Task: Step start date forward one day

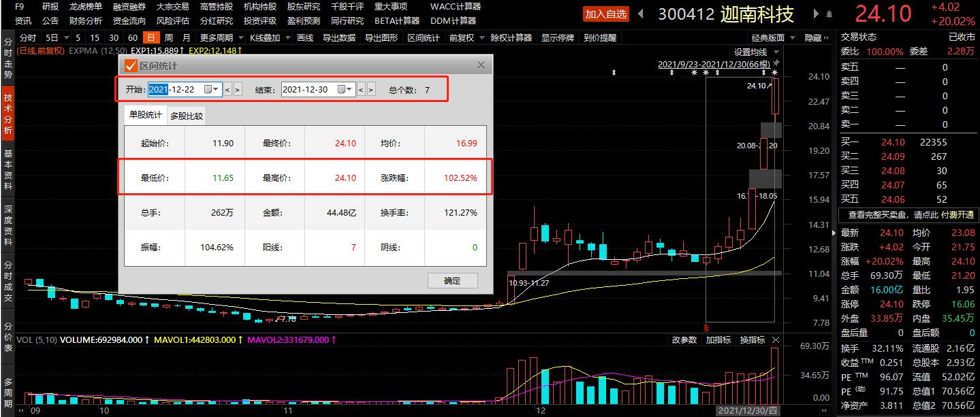Action: coord(238,89)
